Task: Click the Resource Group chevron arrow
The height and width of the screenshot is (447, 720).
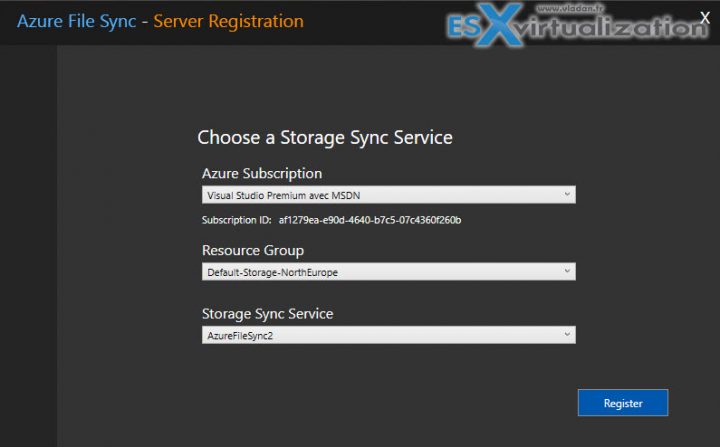Action: click(x=567, y=272)
